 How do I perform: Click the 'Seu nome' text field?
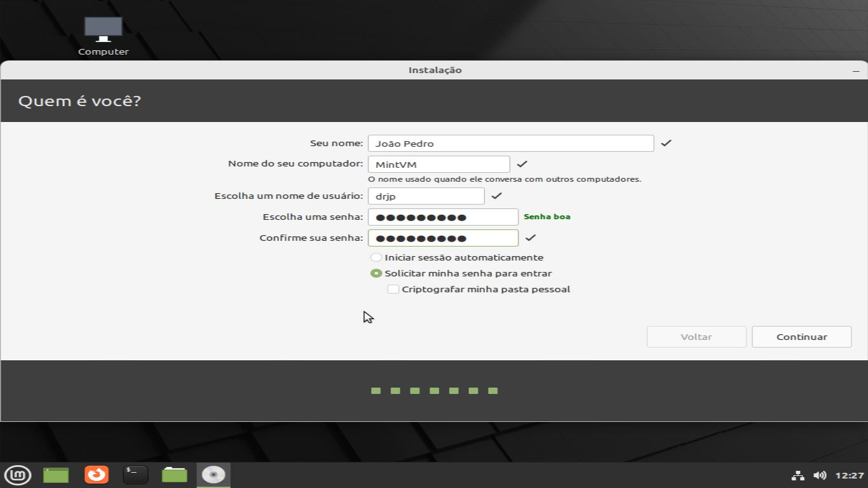(x=510, y=144)
